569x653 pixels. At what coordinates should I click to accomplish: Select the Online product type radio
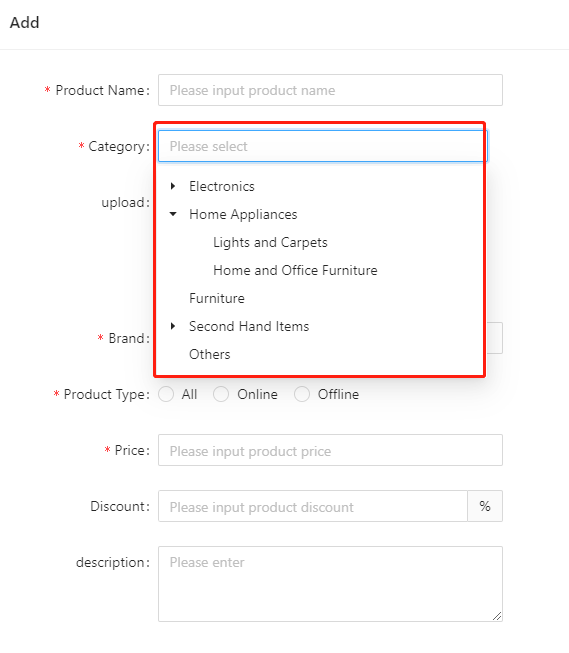pyautogui.click(x=221, y=394)
